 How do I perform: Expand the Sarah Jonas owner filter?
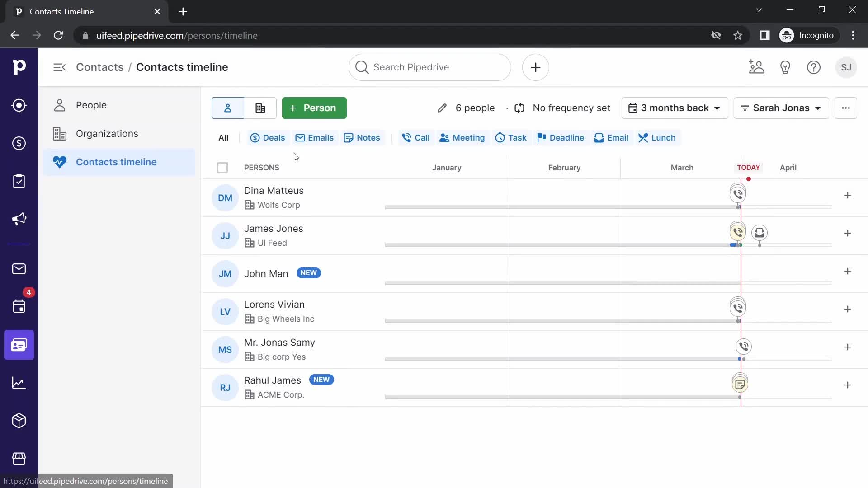tap(781, 108)
